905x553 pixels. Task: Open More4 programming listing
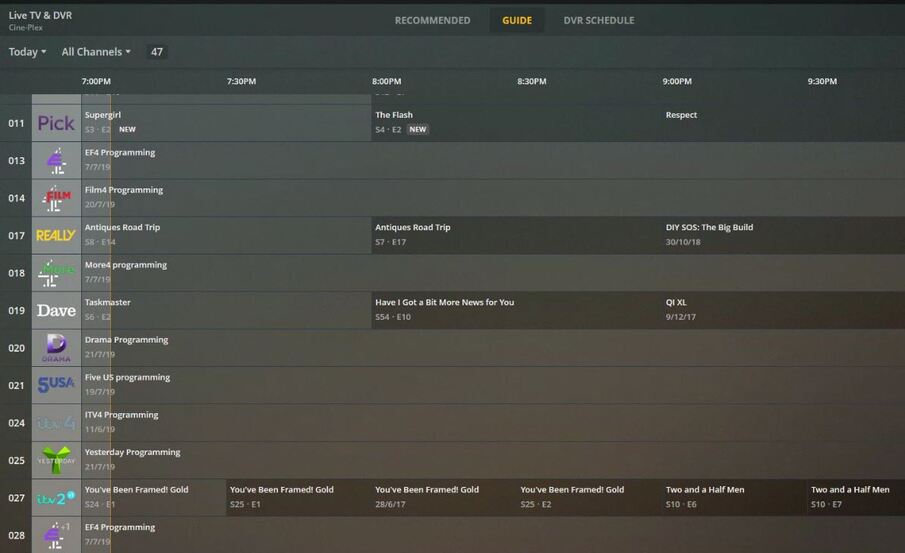493,273
